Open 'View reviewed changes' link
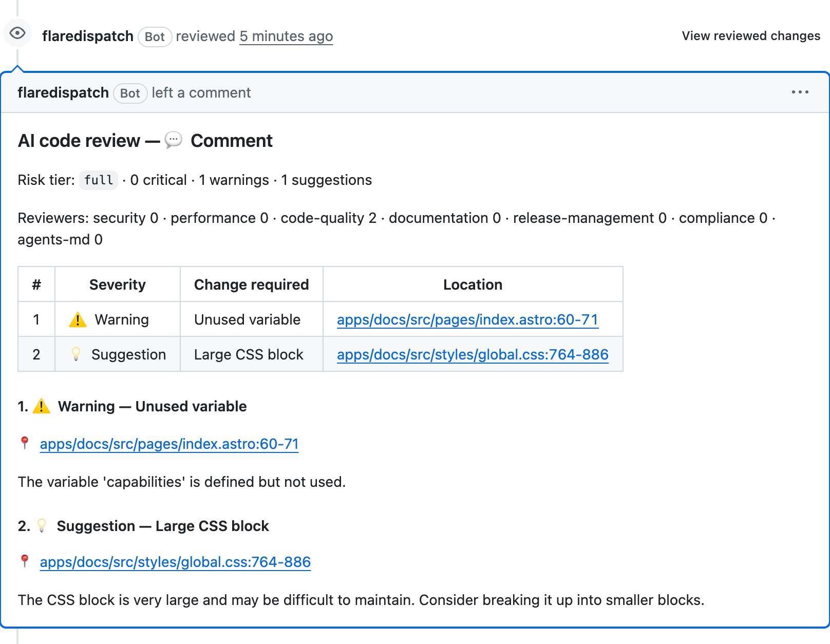This screenshot has width=830, height=644. (x=751, y=35)
